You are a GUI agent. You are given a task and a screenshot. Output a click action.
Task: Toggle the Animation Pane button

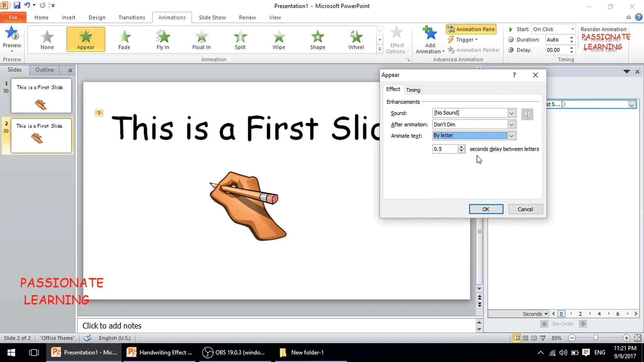(471, 29)
